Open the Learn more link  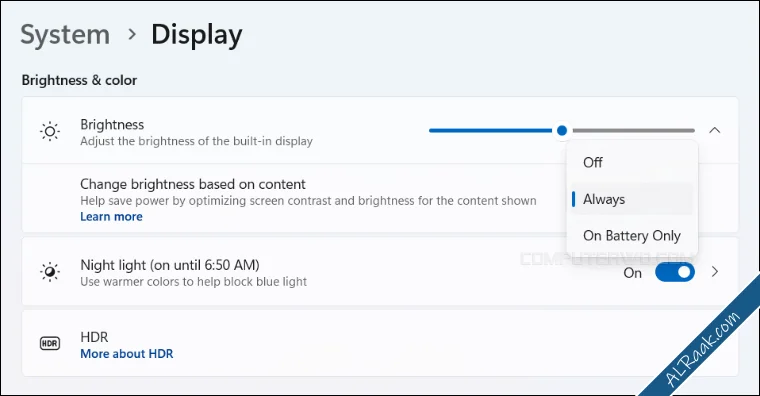tap(111, 217)
